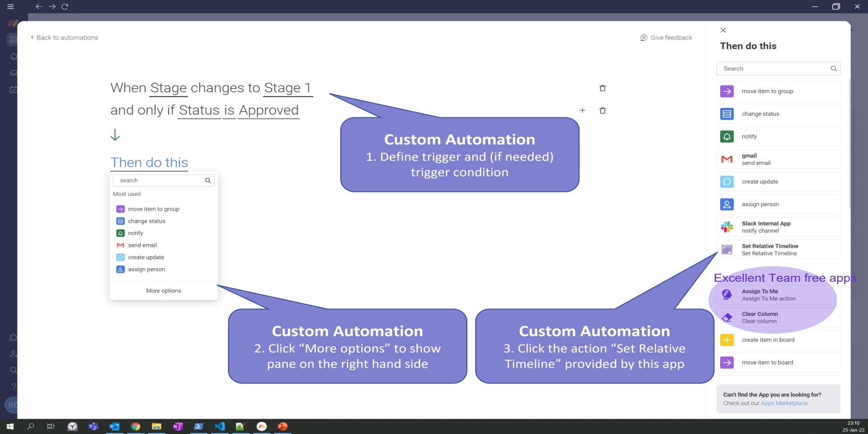
Task: Choose send email in the popup list
Action: pos(142,245)
